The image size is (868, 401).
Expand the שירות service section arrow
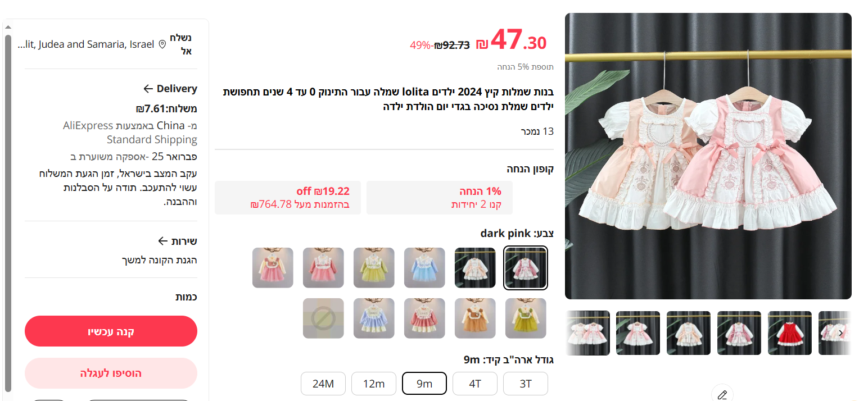pos(162,241)
